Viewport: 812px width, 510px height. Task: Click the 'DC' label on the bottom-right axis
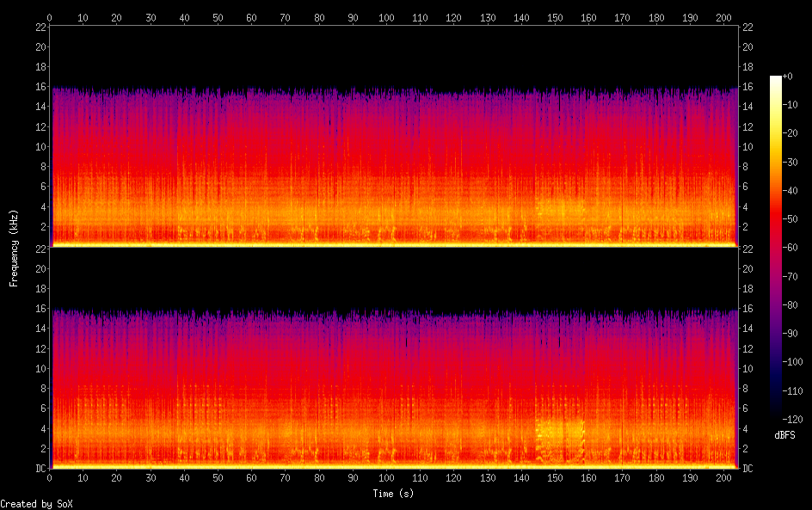point(747,469)
